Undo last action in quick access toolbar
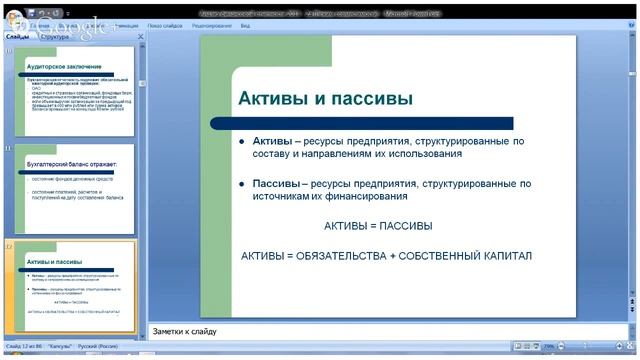The image size is (640, 360). 42,13
